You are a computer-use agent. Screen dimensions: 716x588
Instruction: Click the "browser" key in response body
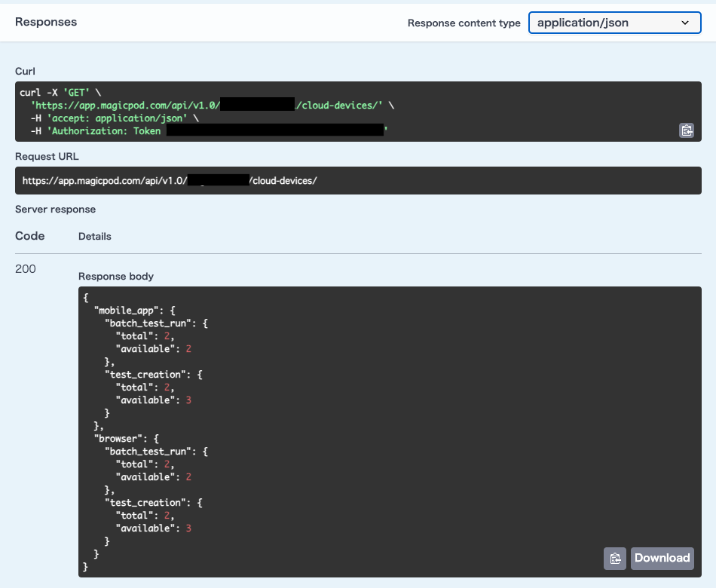pos(118,438)
